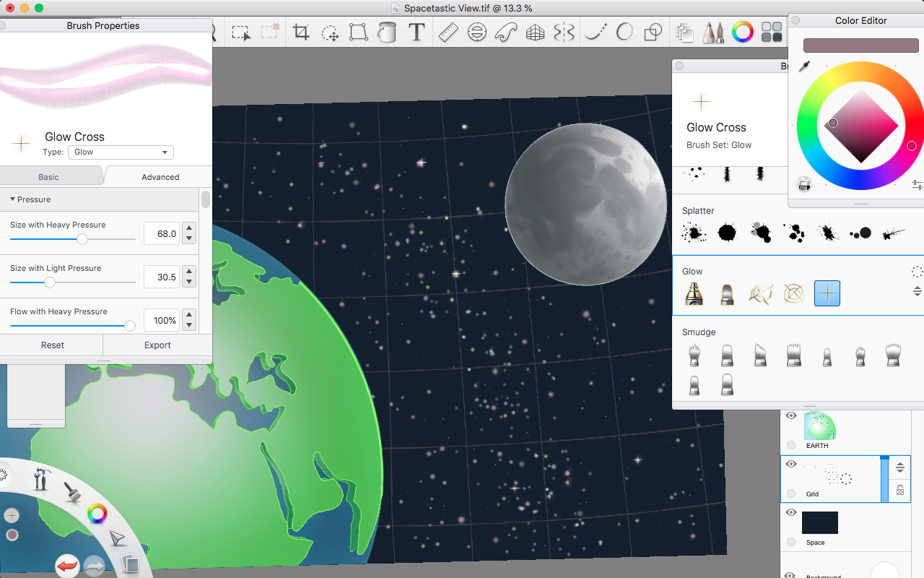Select the Glow Cross brush in the Glow set
The height and width of the screenshot is (578, 924).
pyautogui.click(x=827, y=293)
